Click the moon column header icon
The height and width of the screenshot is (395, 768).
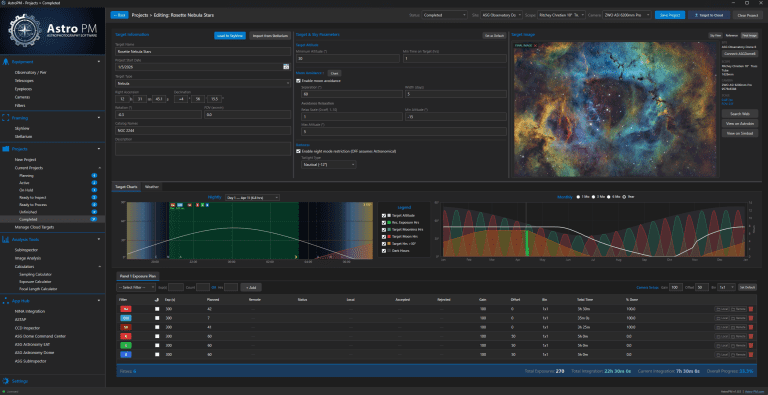(157, 299)
